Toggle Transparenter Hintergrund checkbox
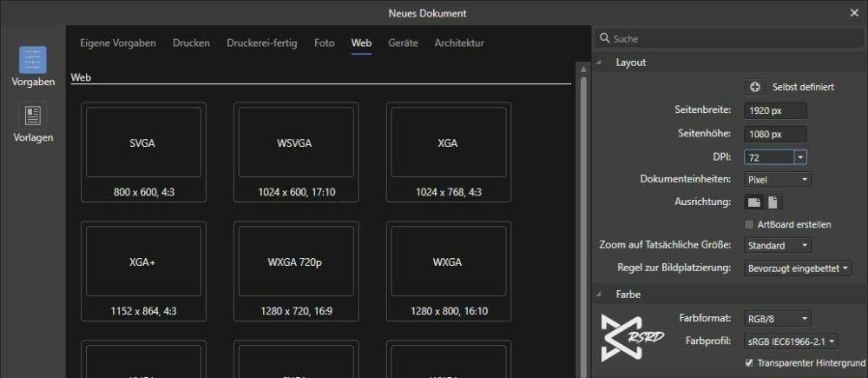This screenshot has width=868, height=378. coord(750,362)
